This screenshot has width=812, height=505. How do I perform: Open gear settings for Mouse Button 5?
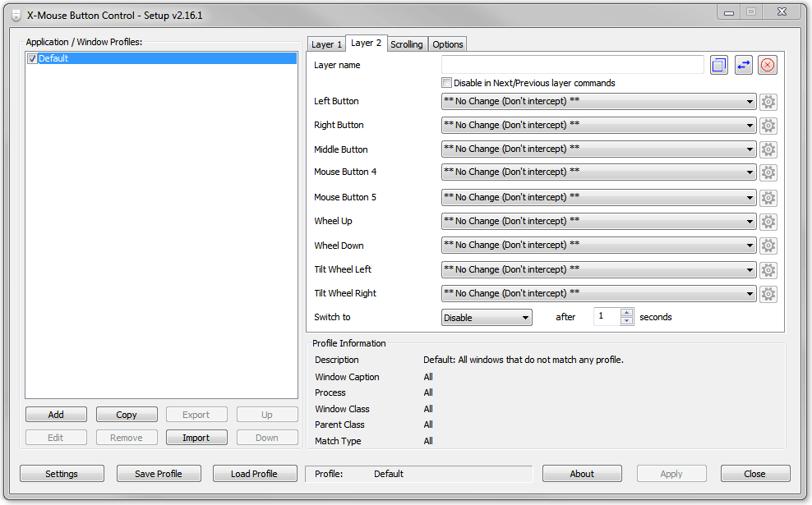768,198
